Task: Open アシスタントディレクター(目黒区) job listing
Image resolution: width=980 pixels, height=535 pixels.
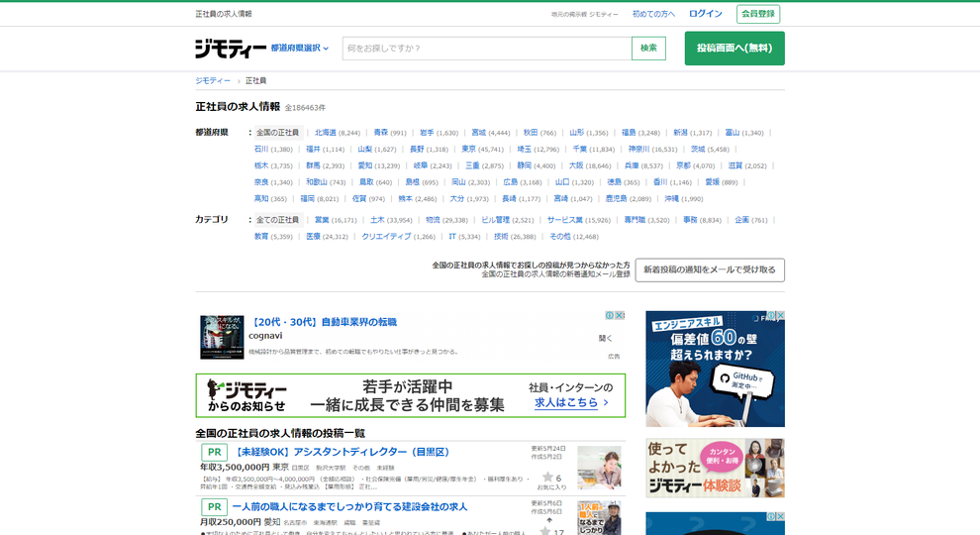Action: click(x=340, y=452)
